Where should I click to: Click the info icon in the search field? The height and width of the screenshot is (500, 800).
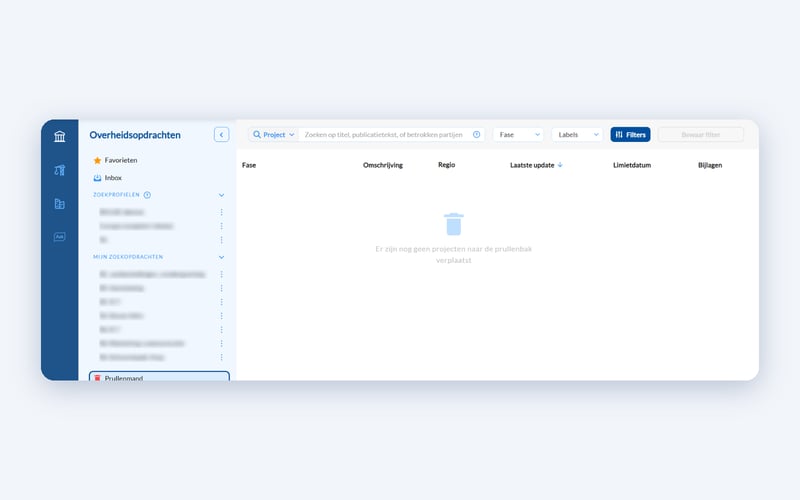(477, 135)
